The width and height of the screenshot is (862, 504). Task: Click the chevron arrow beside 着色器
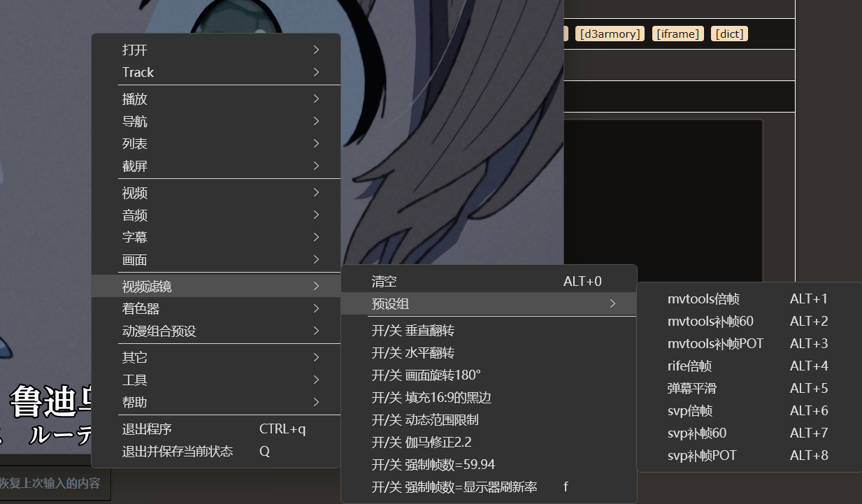click(316, 308)
